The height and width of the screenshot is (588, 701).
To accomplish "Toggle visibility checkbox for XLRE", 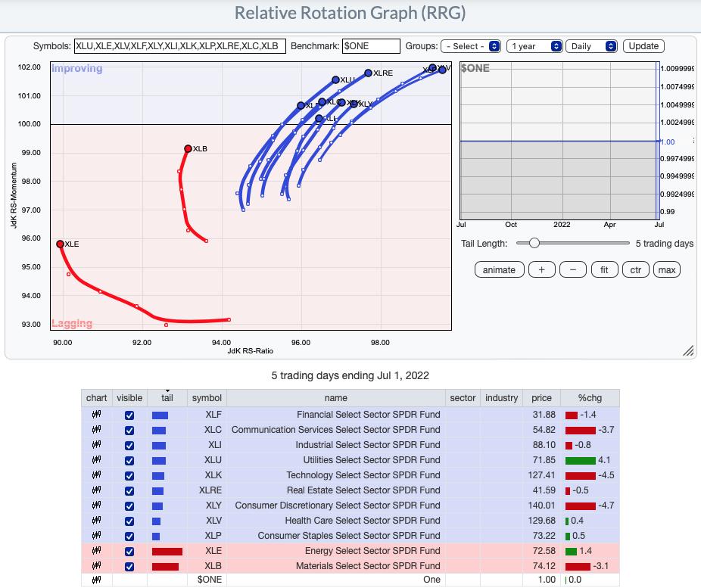I will 129,490.
